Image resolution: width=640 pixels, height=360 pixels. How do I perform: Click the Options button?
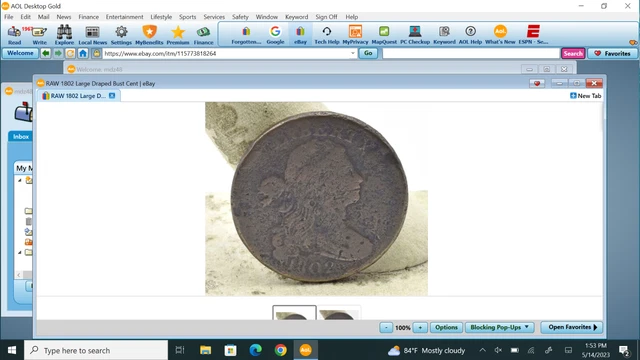[446, 327]
